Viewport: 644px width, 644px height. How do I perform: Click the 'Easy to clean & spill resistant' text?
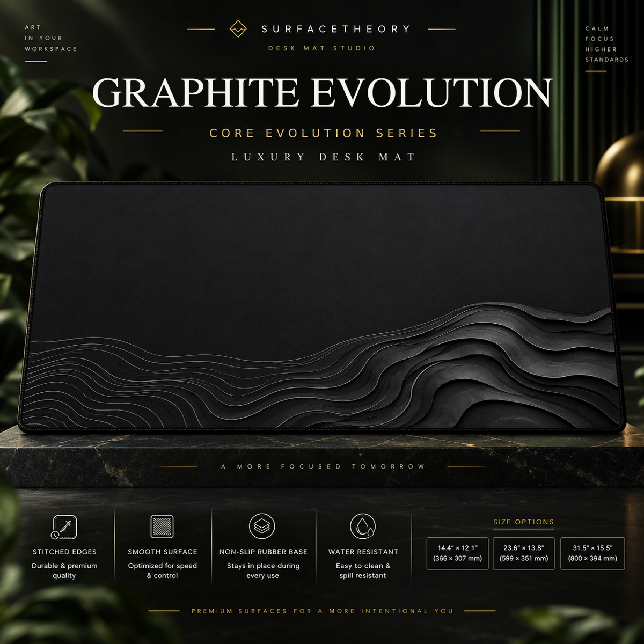click(x=363, y=570)
